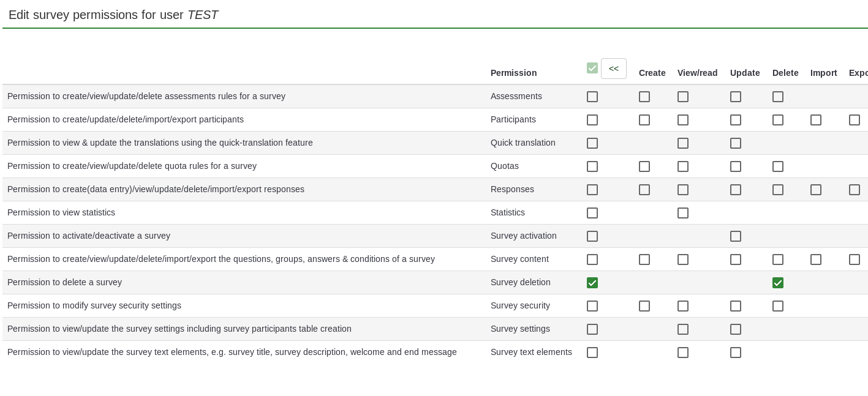Uncheck the Survey deletion row master checkbox
Image resolution: width=868 pixels, height=396 pixels.
point(592,283)
